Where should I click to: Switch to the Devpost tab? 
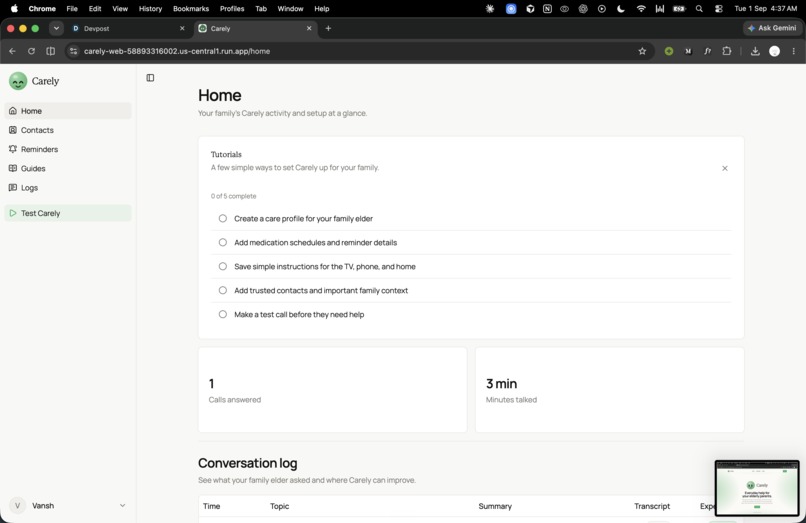click(x=127, y=28)
